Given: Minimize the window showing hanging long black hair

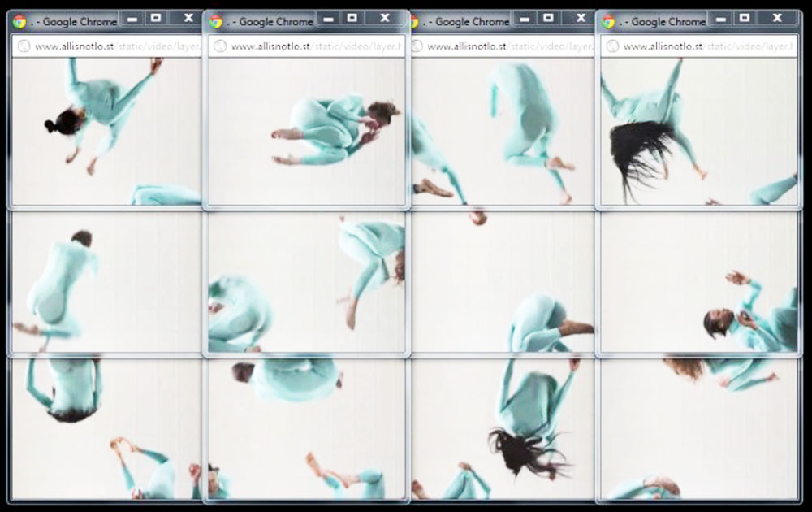Looking at the screenshot, I should [721, 19].
